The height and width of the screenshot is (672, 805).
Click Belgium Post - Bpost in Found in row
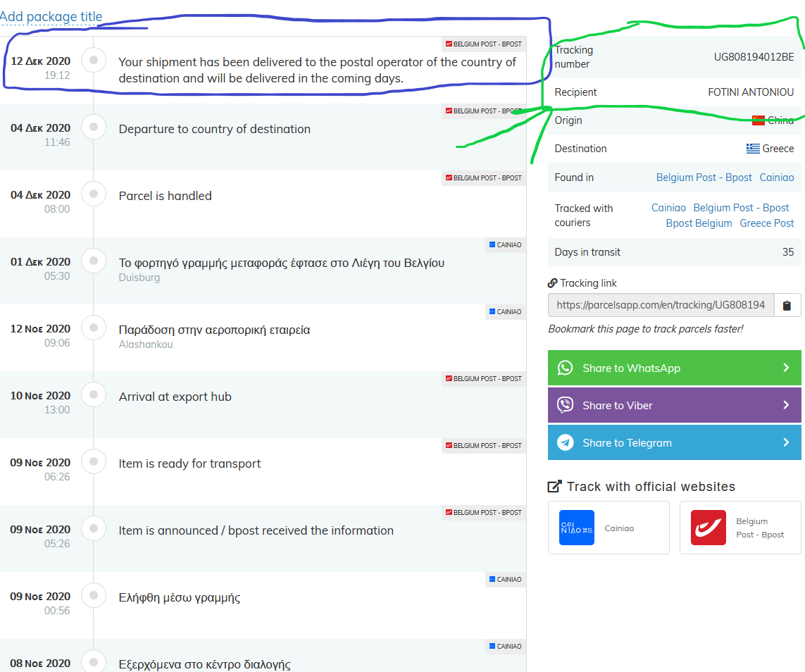(x=704, y=178)
